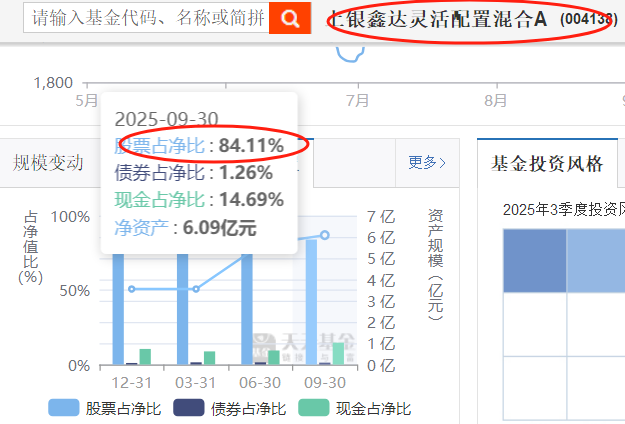Open the 更多 link

tap(427, 163)
